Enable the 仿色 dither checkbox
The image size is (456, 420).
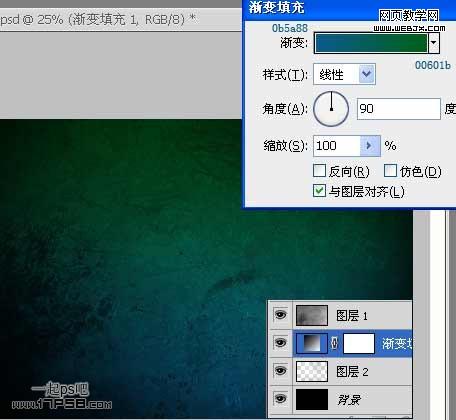390,171
